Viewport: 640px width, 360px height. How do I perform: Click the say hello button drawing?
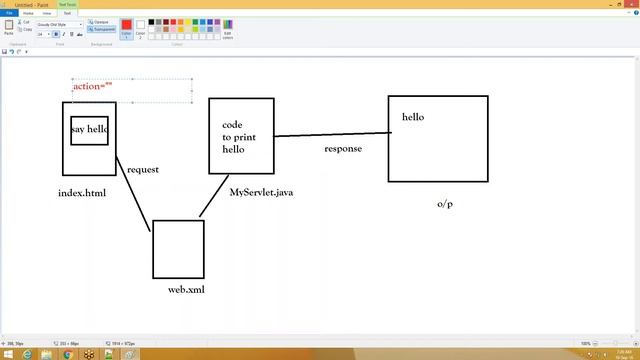pyautogui.click(x=89, y=130)
